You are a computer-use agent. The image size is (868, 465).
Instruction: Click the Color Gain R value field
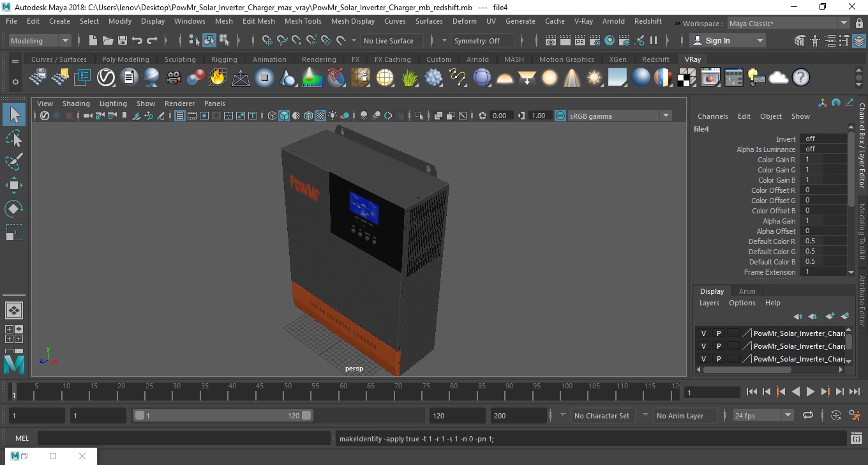[x=823, y=160]
